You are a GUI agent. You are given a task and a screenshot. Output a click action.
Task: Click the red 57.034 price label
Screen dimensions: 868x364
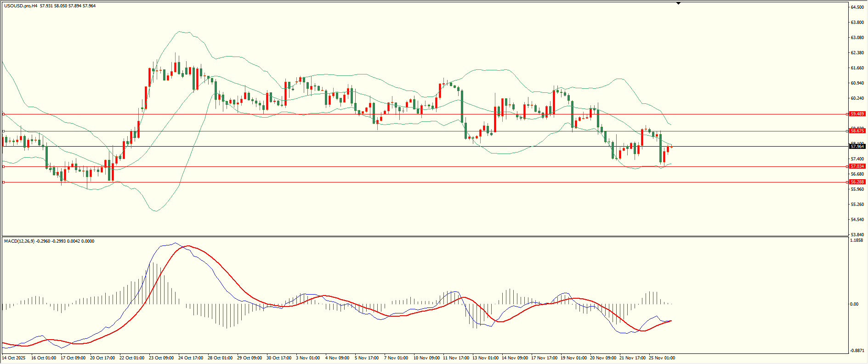pyautogui.click(x=857, y=166)
